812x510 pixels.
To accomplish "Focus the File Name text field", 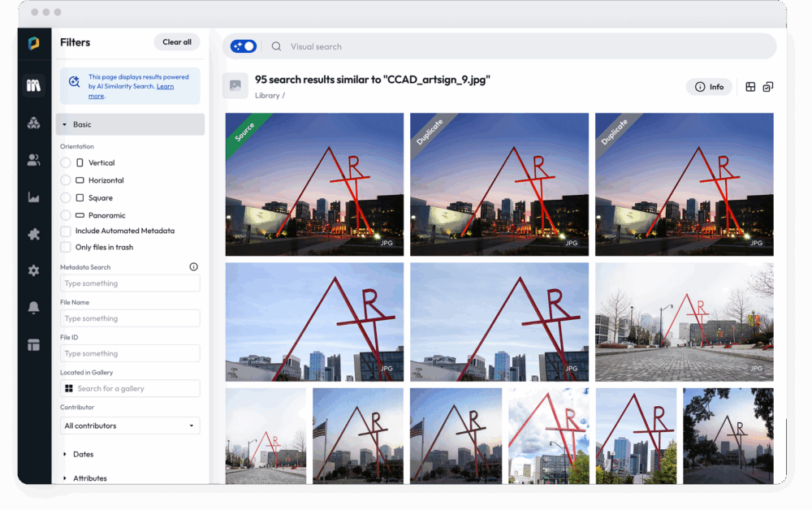I will click(x=130, y=318).
